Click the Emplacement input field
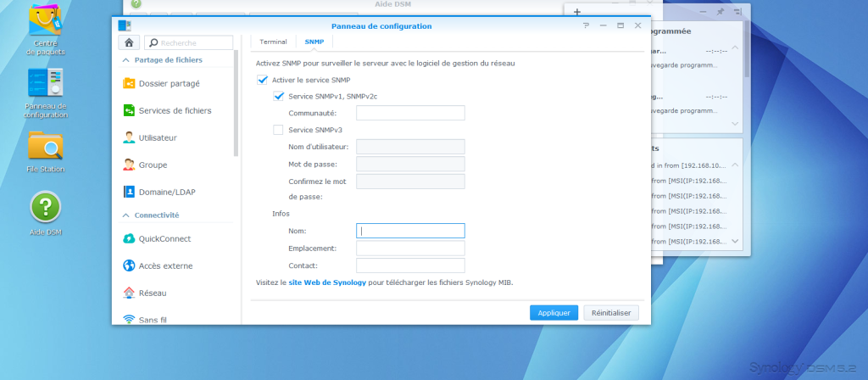868x380 pixels. click(410, 249)
